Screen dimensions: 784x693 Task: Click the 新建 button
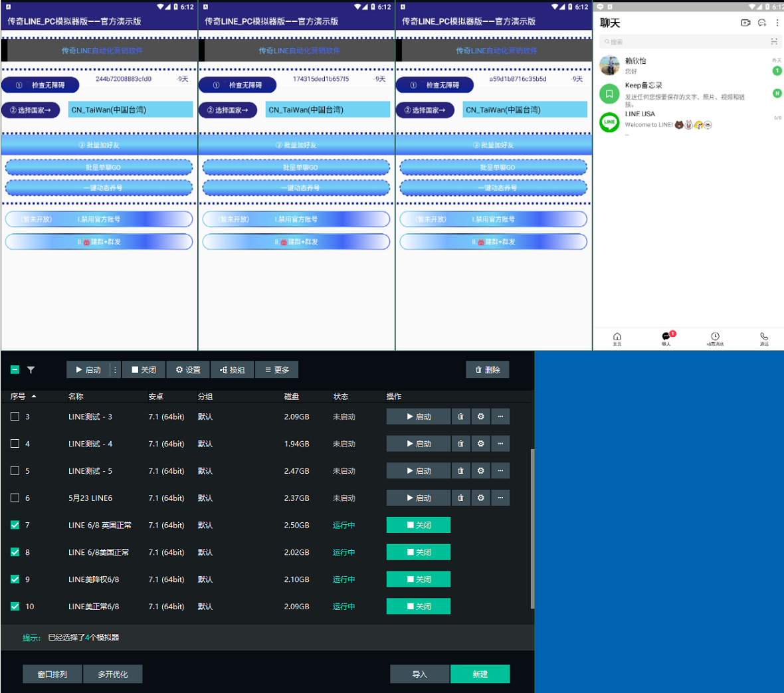pos(480,674)
